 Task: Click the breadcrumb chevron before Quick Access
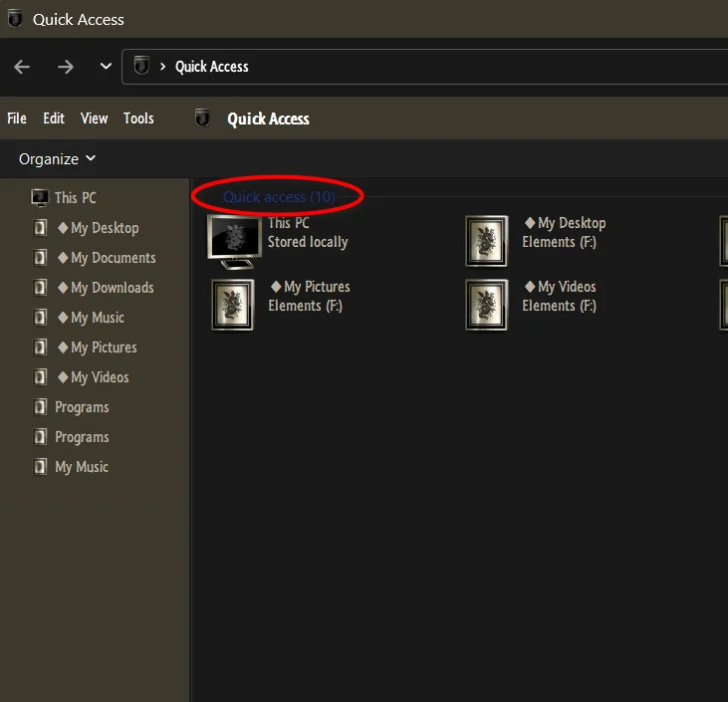click(162, 67)
